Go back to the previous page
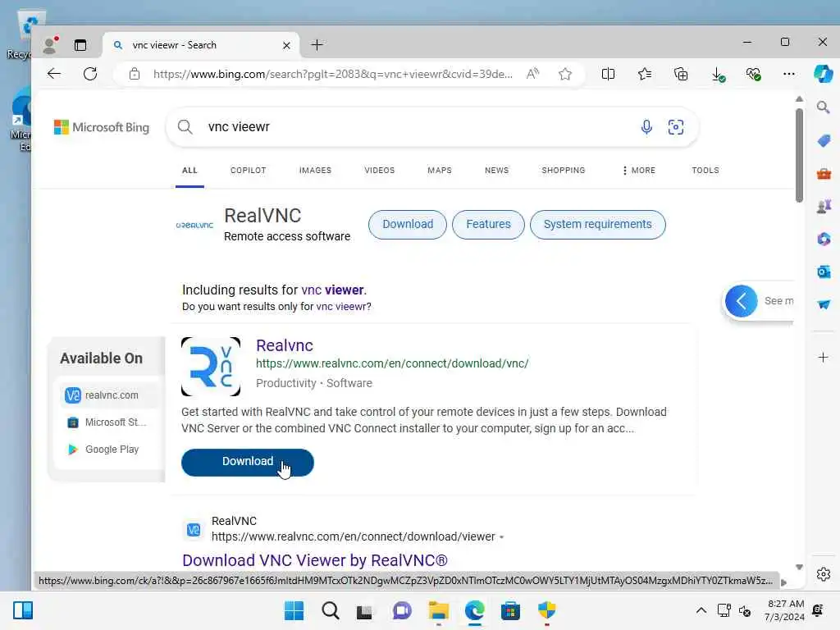 [x=54, y=74]
